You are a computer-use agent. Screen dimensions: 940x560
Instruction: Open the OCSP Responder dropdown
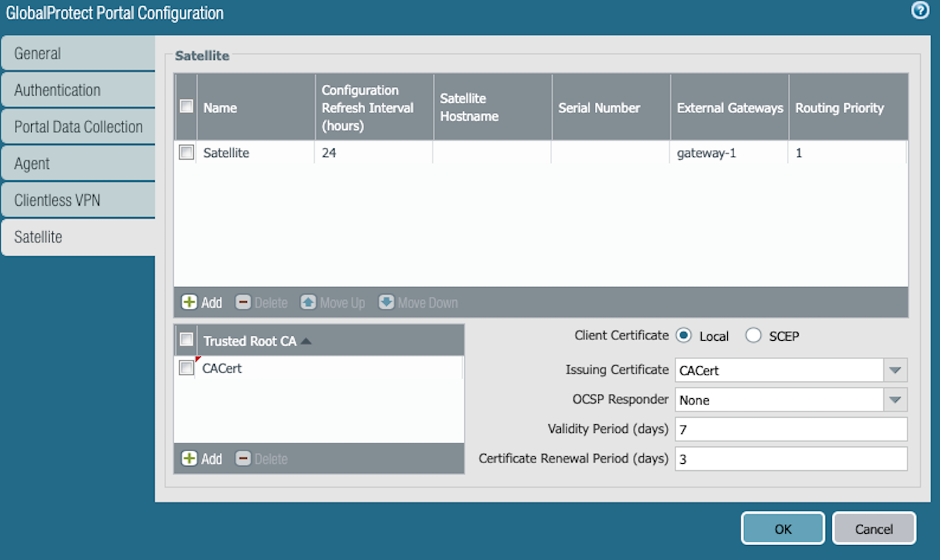(x=895, y=400)
